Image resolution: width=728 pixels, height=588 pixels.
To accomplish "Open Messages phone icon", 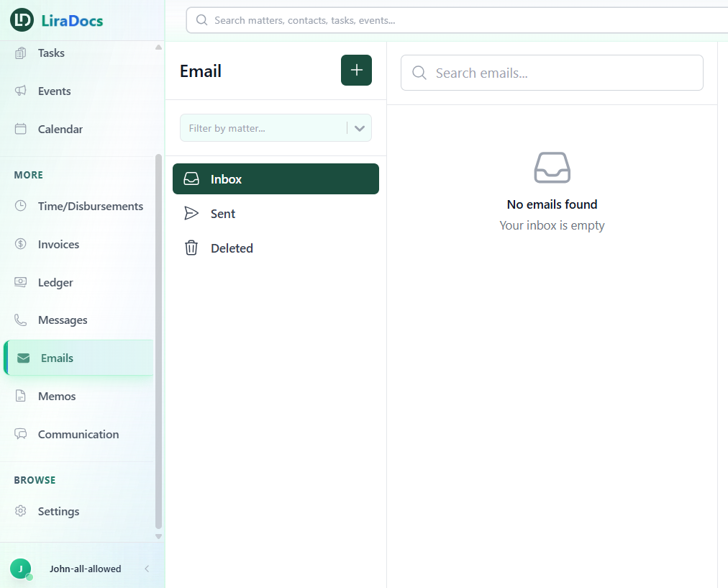I will (21, 320).
